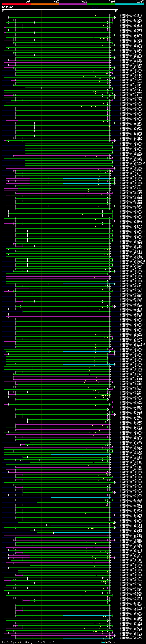Screen dimensions: 146x644
Task: Click the white BB934681 query ruler bar
Action: [60, 9]
